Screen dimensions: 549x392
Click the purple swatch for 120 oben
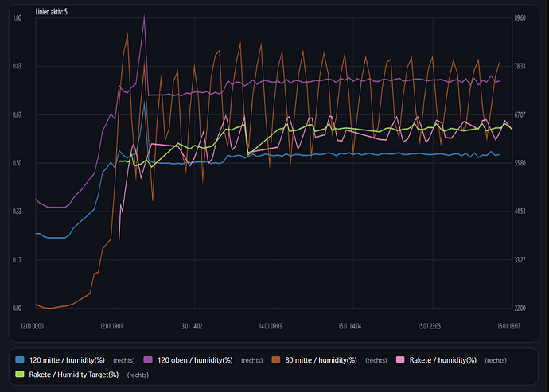147,360
